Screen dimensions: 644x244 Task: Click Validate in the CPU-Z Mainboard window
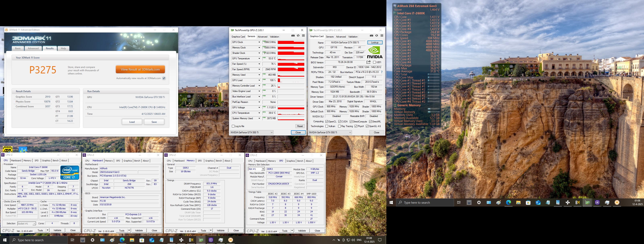(x=139, y=230)
